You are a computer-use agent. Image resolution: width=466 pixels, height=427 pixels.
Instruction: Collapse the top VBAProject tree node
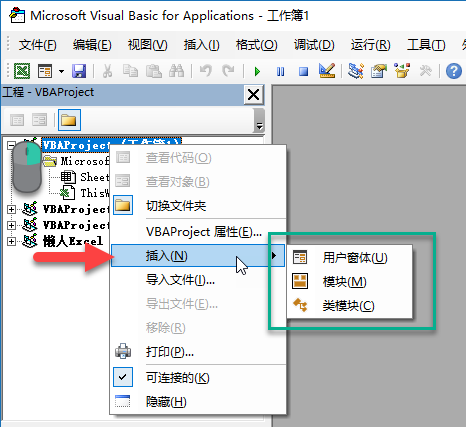[11, 145]
